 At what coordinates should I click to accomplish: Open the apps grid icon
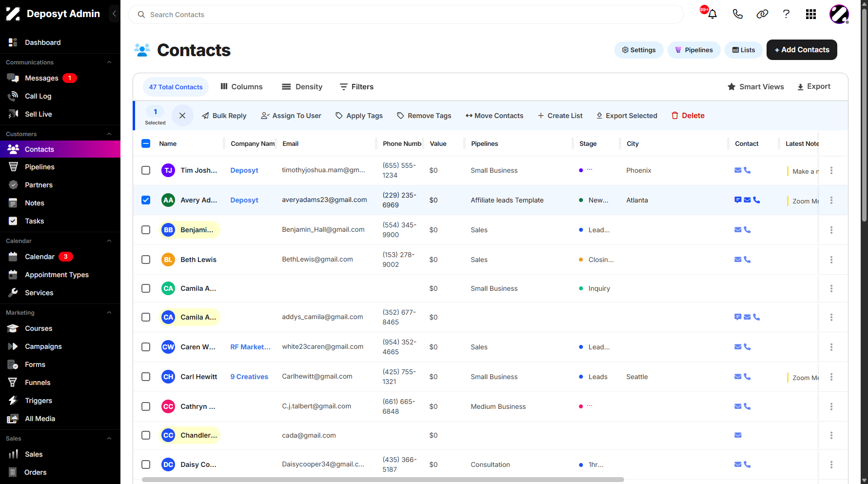tap(811, 14)
